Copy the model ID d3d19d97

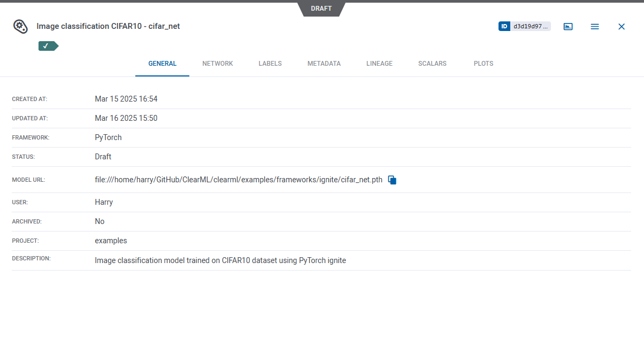[x=530, y=26]
